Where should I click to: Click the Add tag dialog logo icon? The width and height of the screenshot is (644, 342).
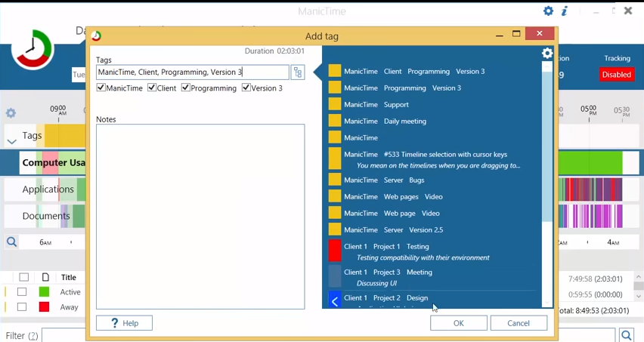(x=96, y=36)
